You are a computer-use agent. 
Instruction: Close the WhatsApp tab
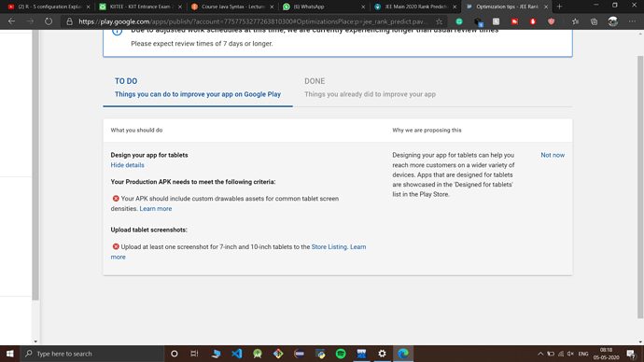coord(363,7)
